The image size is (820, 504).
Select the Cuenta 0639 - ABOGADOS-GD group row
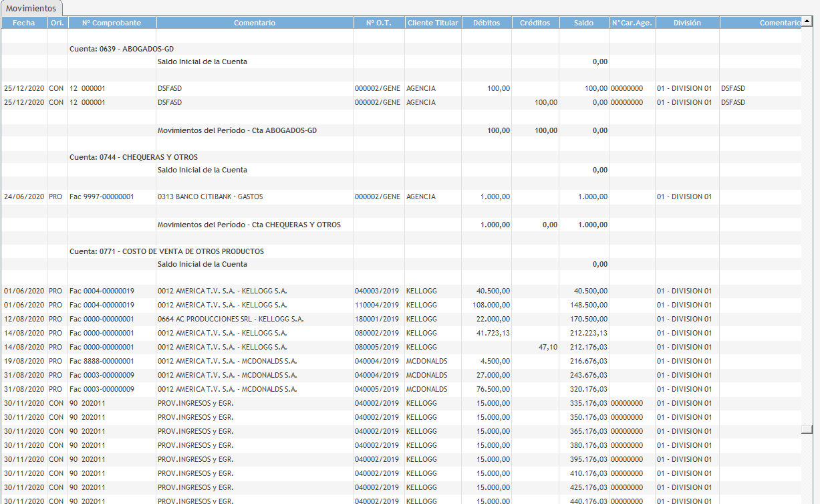point(122,49)
